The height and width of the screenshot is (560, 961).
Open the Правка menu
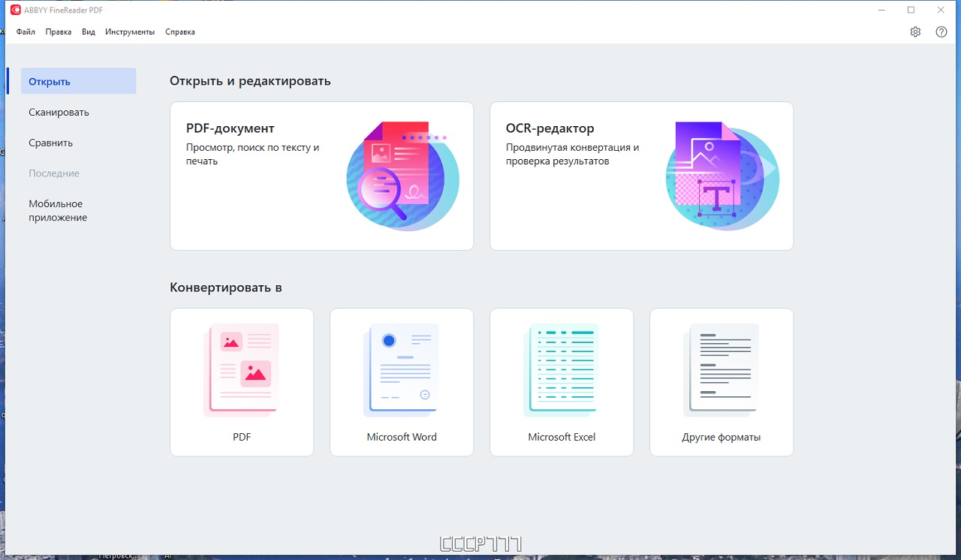click(59, 32)
